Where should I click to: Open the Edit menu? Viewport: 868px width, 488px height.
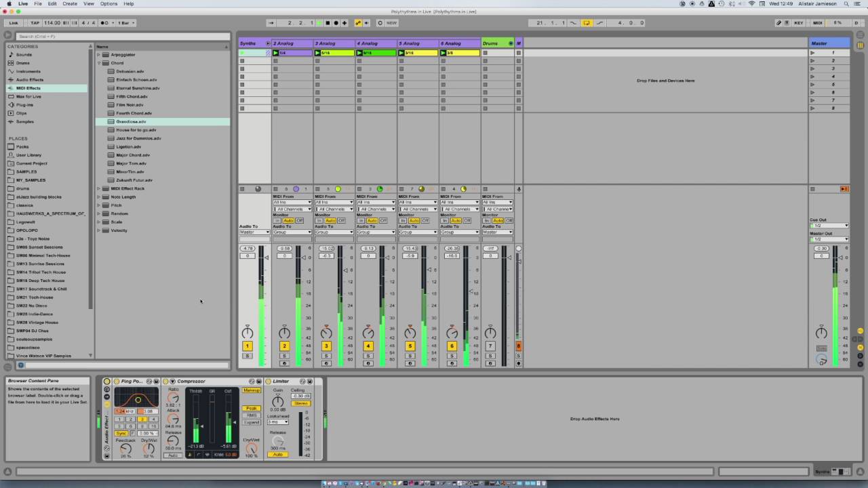52,3
